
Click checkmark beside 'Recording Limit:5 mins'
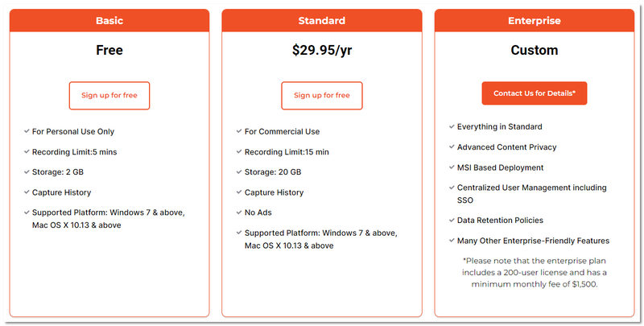click(27, 151)
